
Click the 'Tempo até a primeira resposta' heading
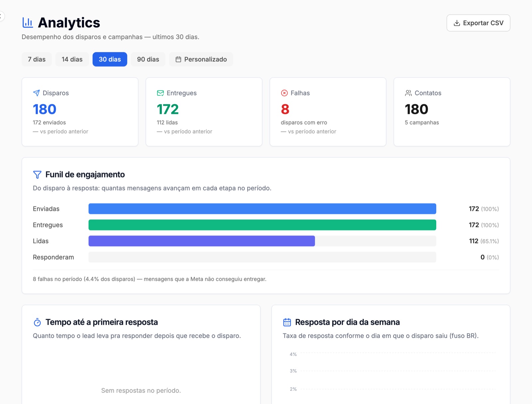[x=102, y=322]
